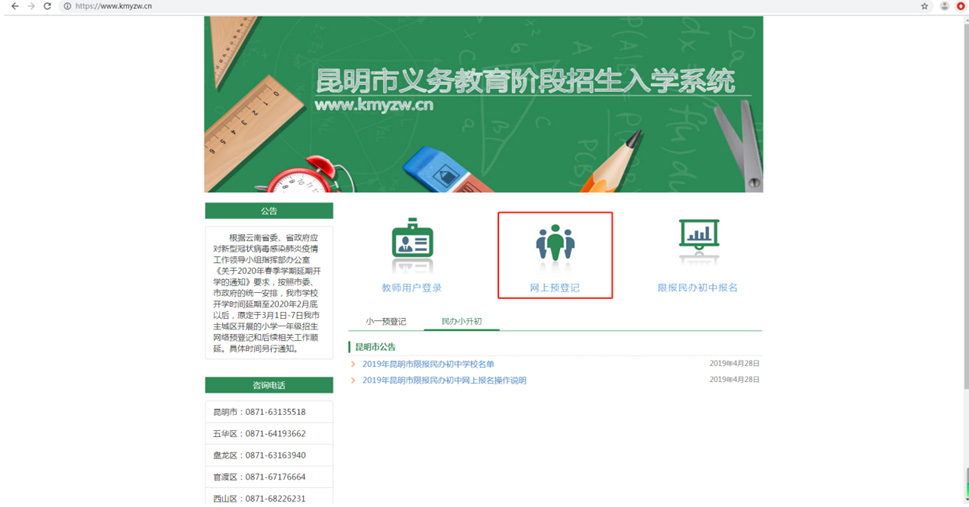Click the browser back arrow

coord(14,7)
